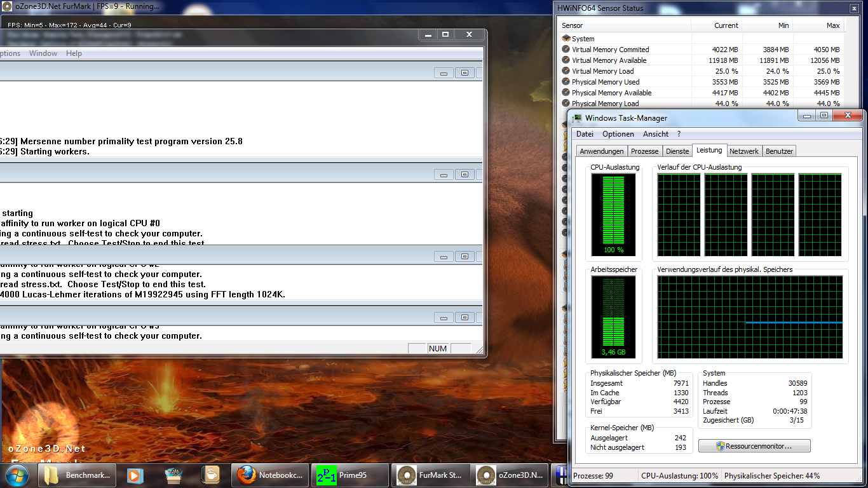Viewport: 868px width, 488px height.
Task: Open Firefox Notebookcheck window in taskbar
Action: 271,475
